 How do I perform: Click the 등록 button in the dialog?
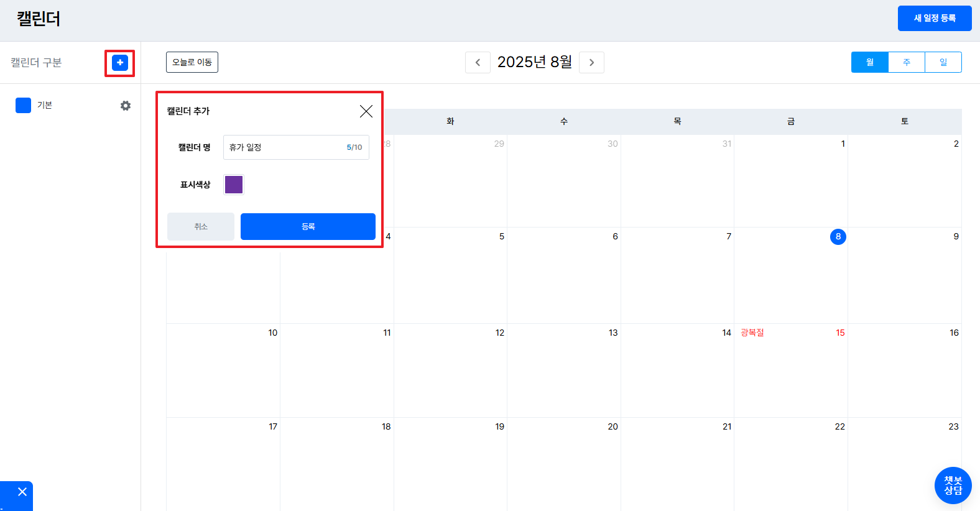click(x=308, y=226)
